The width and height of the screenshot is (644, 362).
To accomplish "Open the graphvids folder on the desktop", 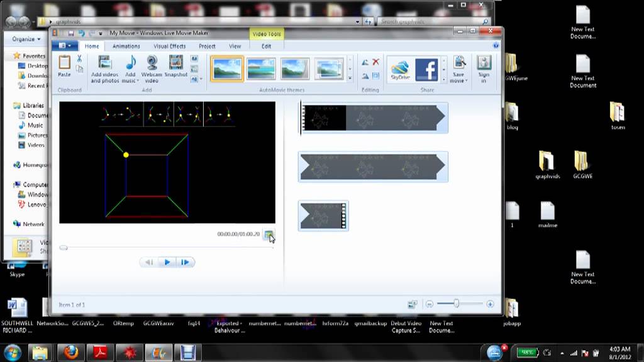I will point(548,165).
